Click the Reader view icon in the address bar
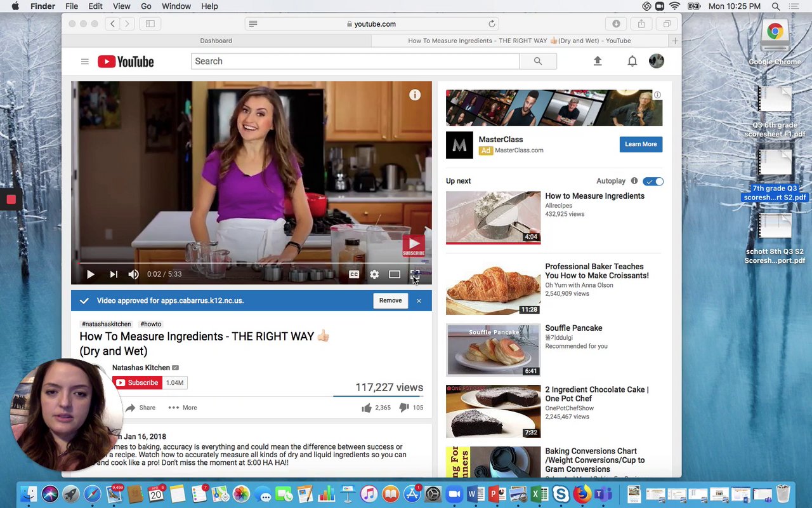This screenshot has width=812, height=508. (253, 23)
